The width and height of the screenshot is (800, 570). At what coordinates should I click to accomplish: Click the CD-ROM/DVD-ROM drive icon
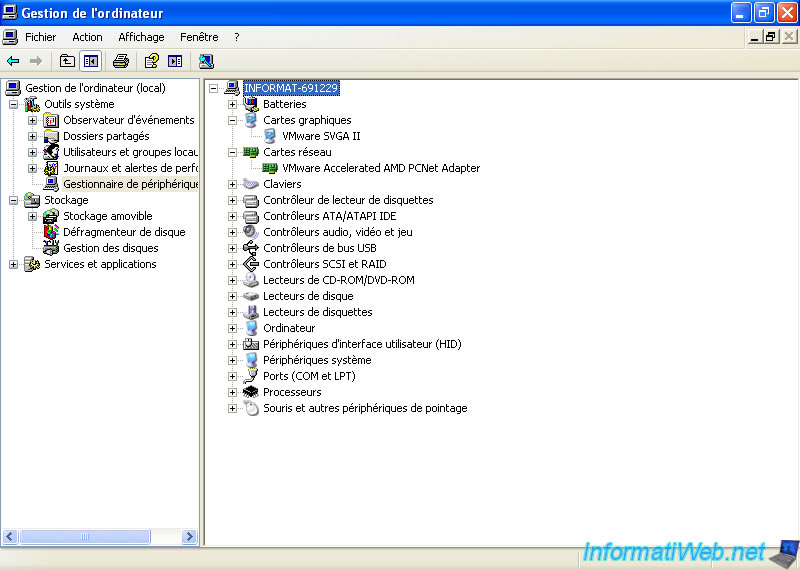(x=251, y=280)
